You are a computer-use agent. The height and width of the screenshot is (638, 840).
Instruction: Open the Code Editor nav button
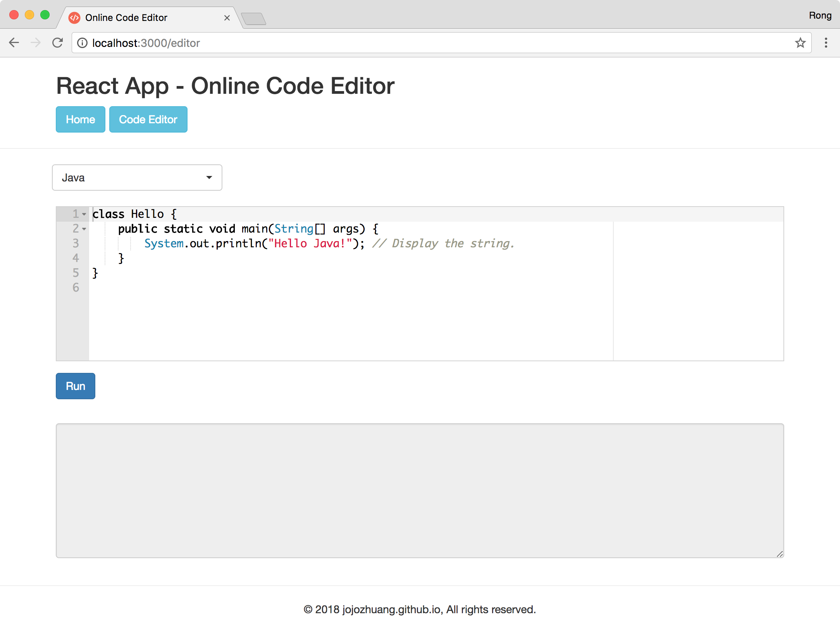(x=148, y=119)
